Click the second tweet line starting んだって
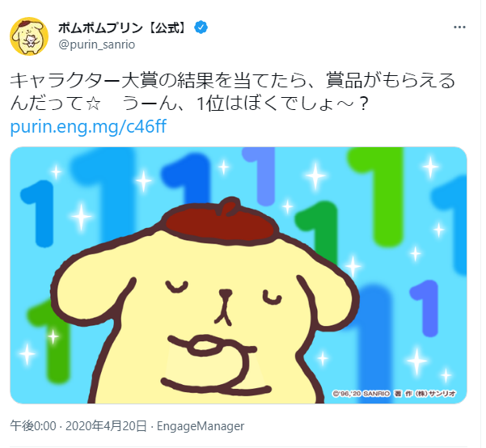This screenshot has height=448, width=486. tap(189, 104)
